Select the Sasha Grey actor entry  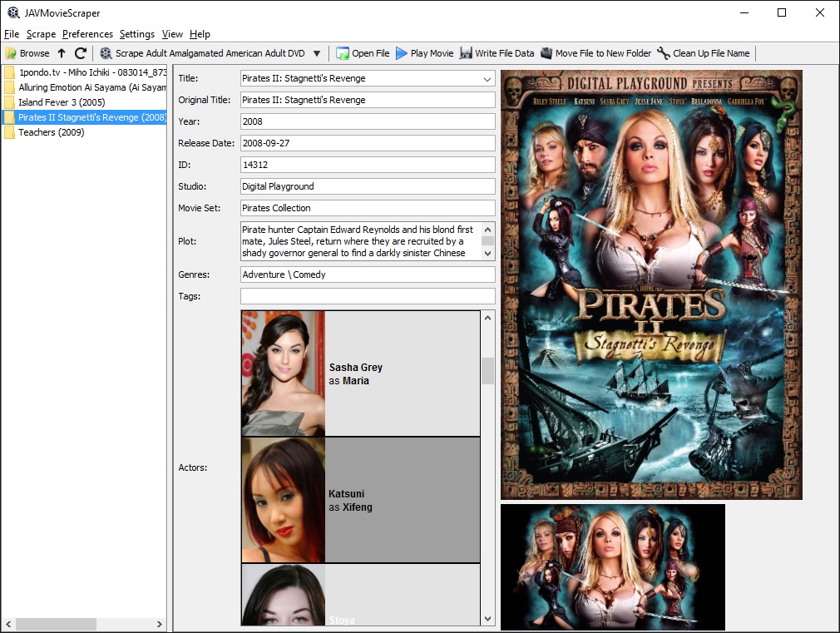point(361,373)
